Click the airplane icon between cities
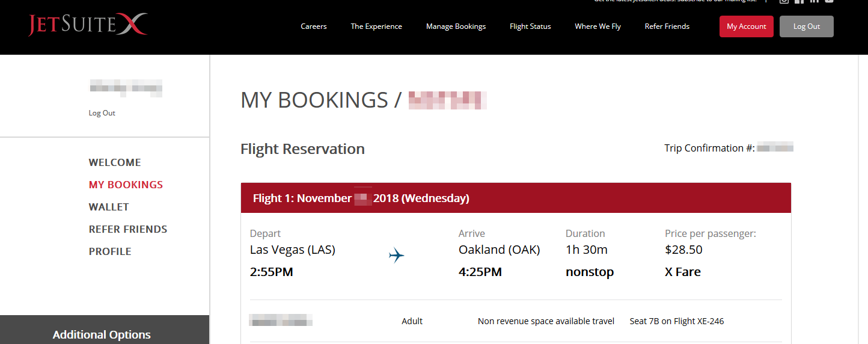868x344 pixels. click(x=397, y=256)
